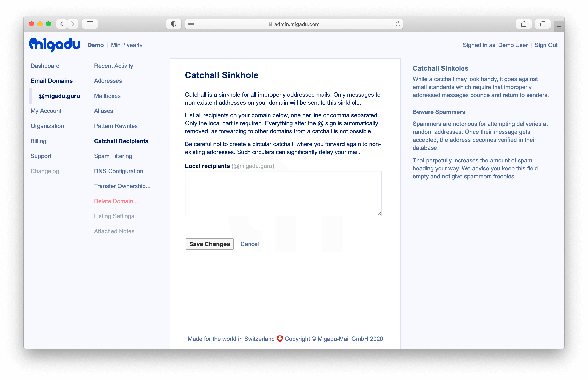Image resolution: width=588 pixels, height=380 pixels.
Task: Select the @migadu.guru domain
Action: click(x=60, y=95)
